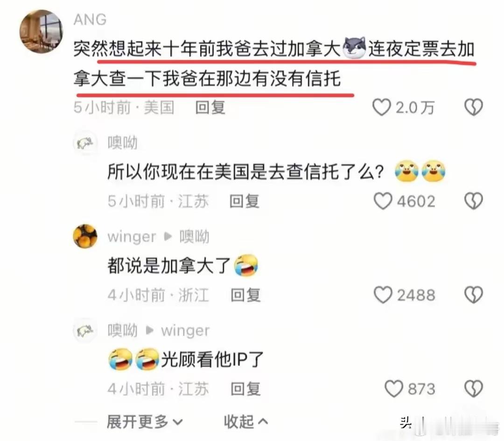Dislike winger's 都说是加拿大了 reply

click(x=474, y=295)
